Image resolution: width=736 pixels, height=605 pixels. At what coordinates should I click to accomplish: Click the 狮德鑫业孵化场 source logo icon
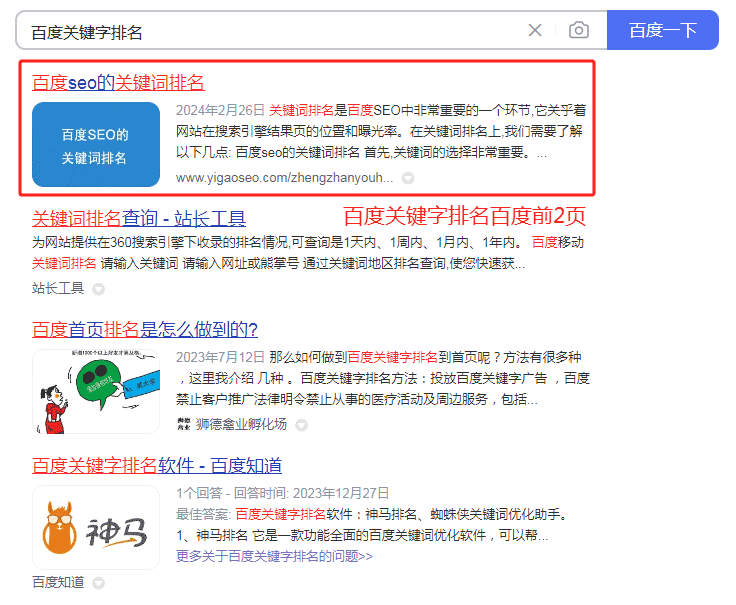click(184, 424)
